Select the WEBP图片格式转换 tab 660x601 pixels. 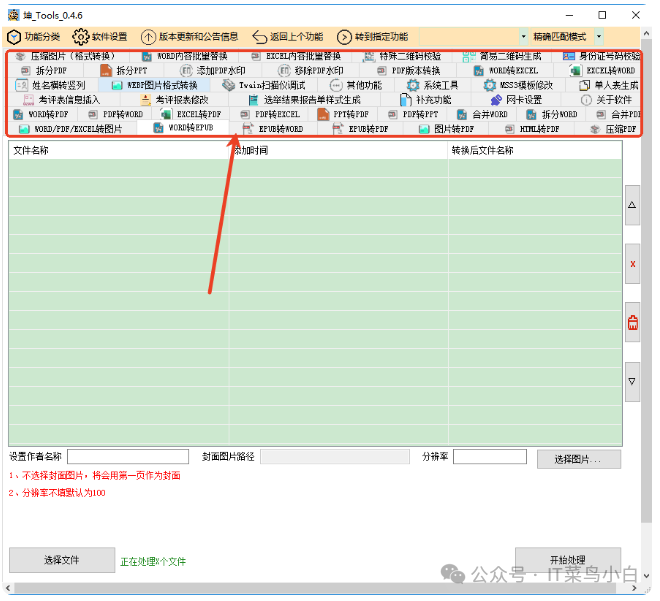coord(160,86)
